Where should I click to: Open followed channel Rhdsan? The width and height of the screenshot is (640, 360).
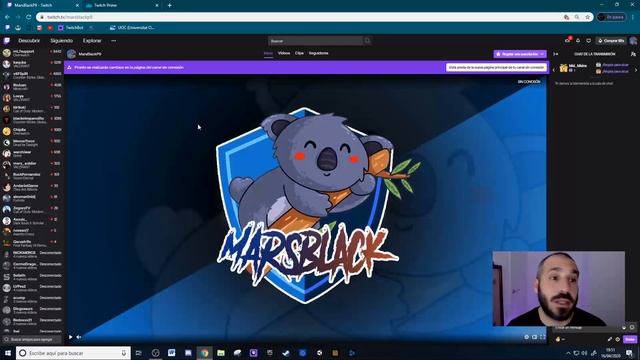click(x=32, y=87)
